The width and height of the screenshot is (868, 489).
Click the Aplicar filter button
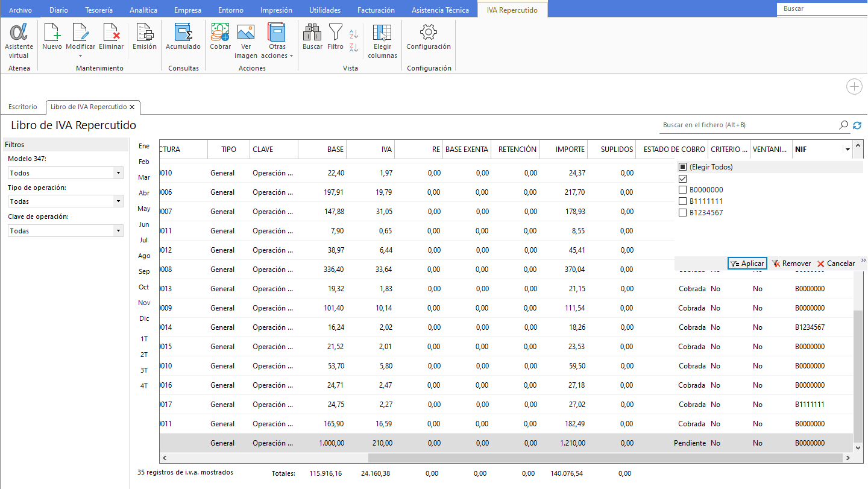tap(747, 263)
